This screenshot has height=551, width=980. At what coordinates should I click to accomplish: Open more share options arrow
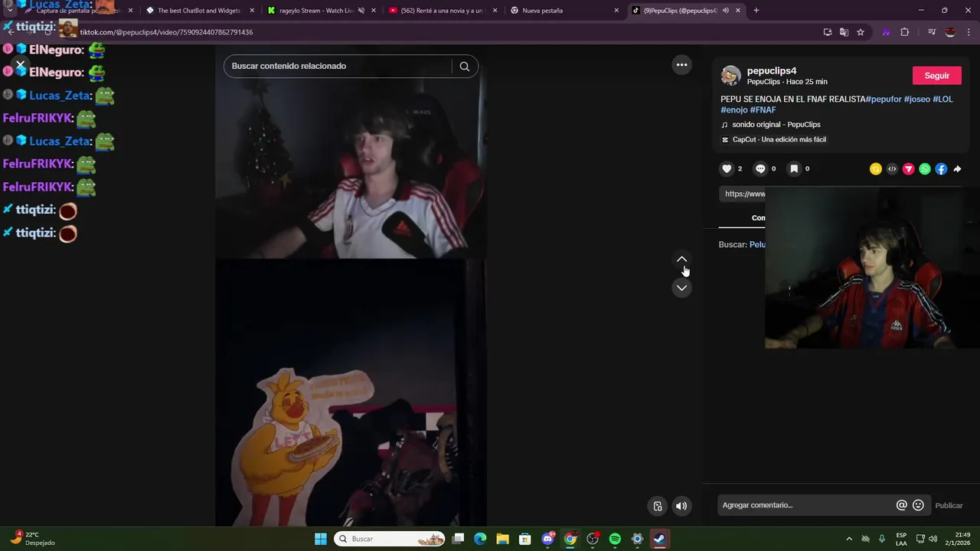tap(957, 169)
